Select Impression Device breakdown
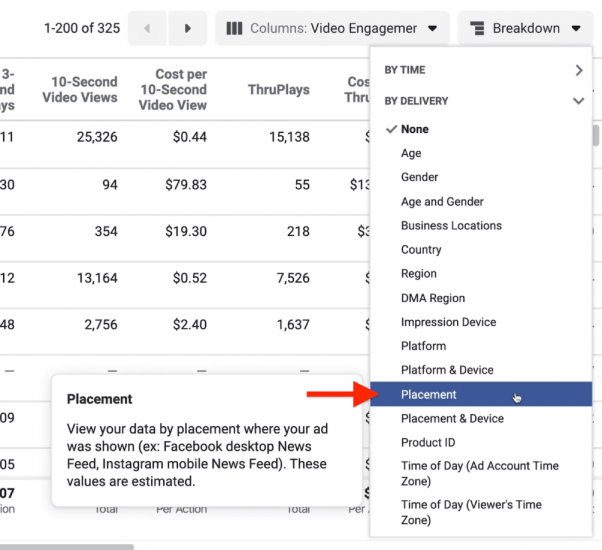 [448, 322]
